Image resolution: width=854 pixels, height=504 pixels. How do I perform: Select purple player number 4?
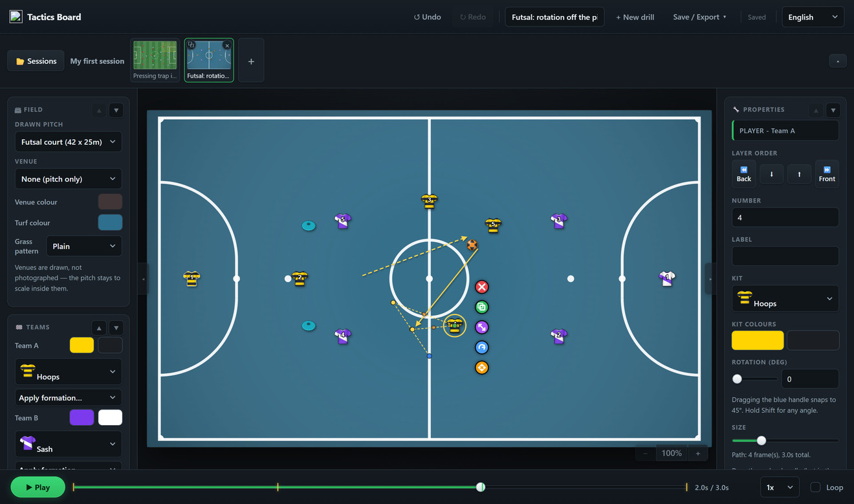(343, 336)
